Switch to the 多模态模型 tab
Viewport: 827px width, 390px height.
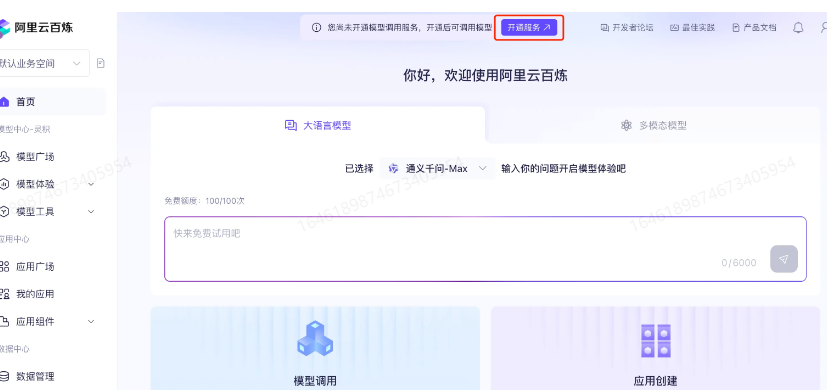coord(654,126)
